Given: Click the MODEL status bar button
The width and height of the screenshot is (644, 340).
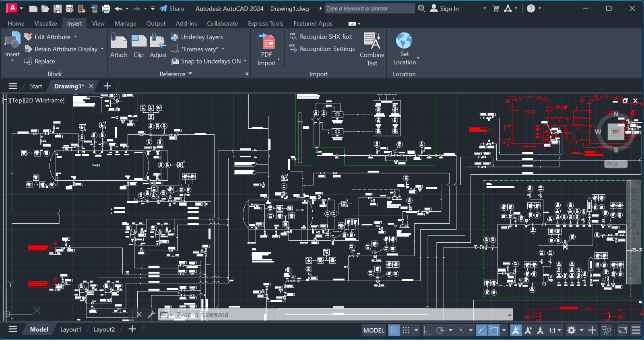Looking at the screenshot, I should [374, 330].
